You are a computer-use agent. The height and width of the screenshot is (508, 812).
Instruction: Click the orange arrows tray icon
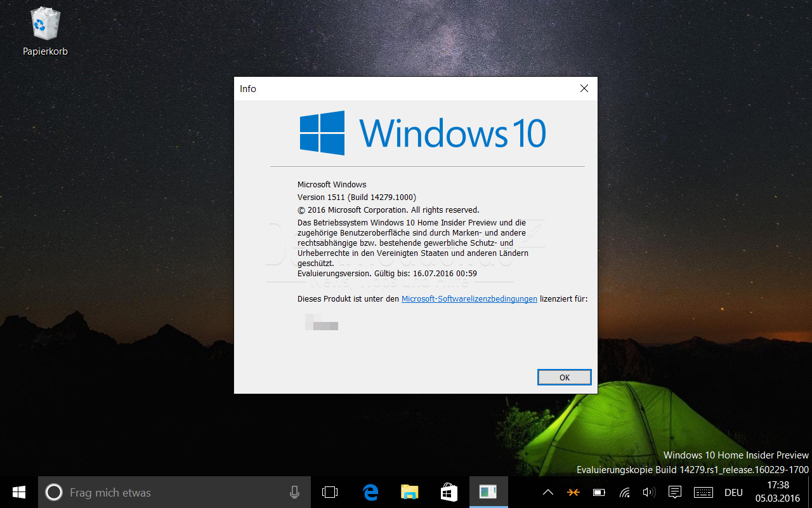click(x=573, y=492)
